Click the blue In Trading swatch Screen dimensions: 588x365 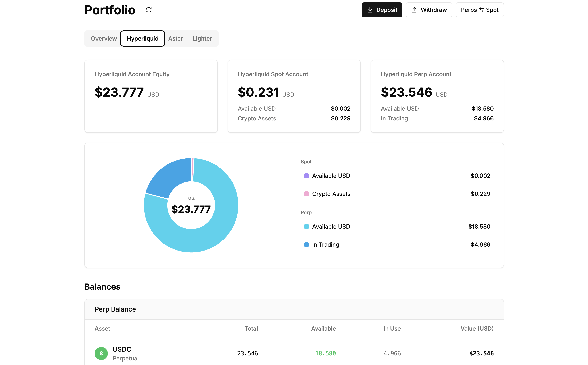pos(306,245)
